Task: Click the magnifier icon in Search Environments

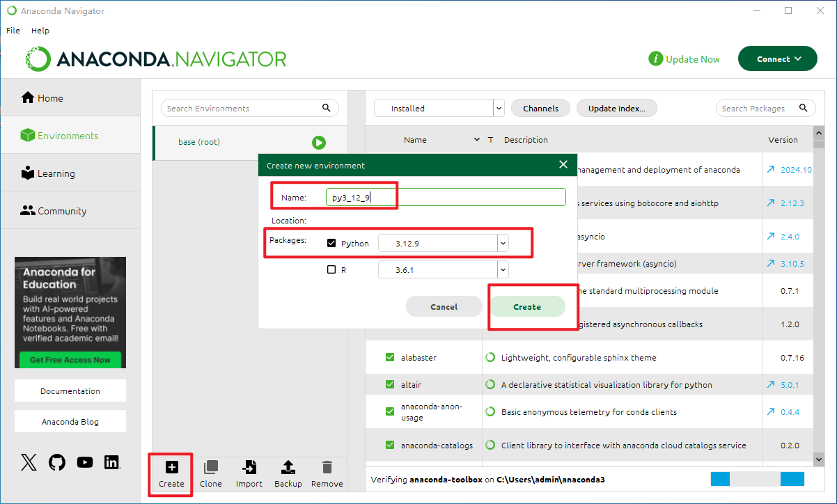Action: pos(327,108)
